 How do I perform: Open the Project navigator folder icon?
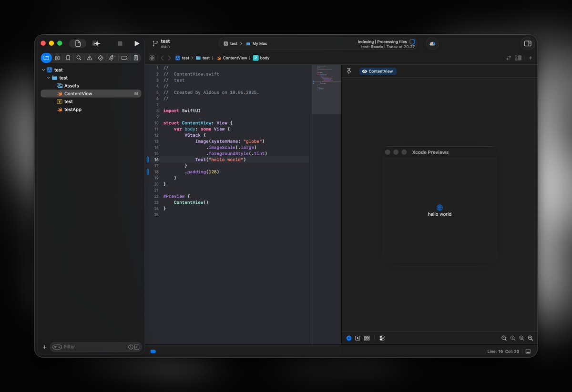click(46, 58)
